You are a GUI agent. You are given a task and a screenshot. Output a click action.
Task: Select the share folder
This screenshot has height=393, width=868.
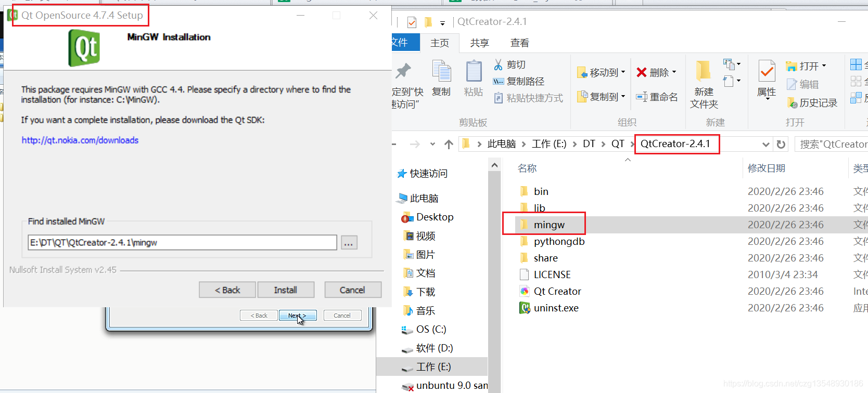pyautogui.click(x=539, y=258)
